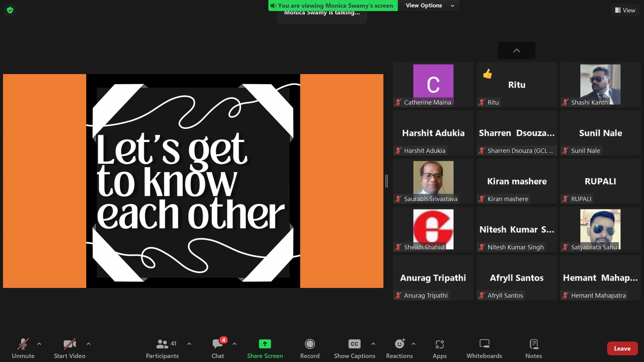
Task: Expand video options arrow beside Start Video
Action: 89,344
